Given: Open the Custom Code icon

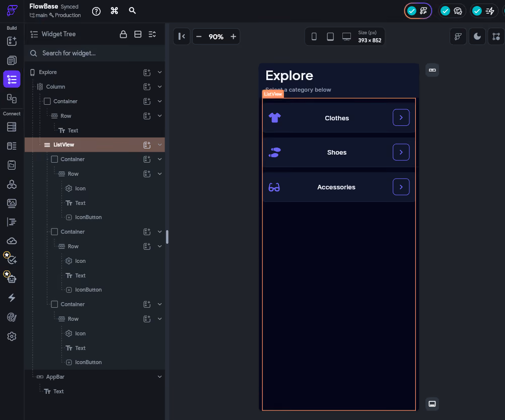Looking at the screenshot, I should (12, 222).
